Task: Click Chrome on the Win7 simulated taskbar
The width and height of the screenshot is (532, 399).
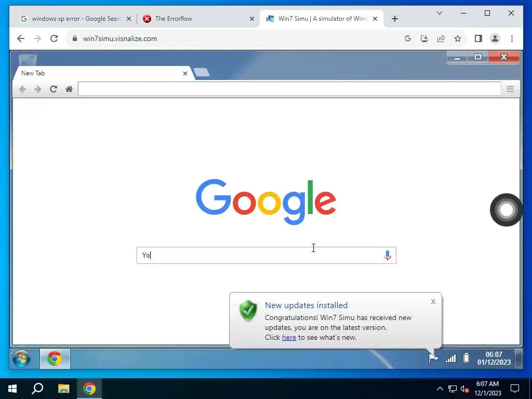Action: point(55,358)
